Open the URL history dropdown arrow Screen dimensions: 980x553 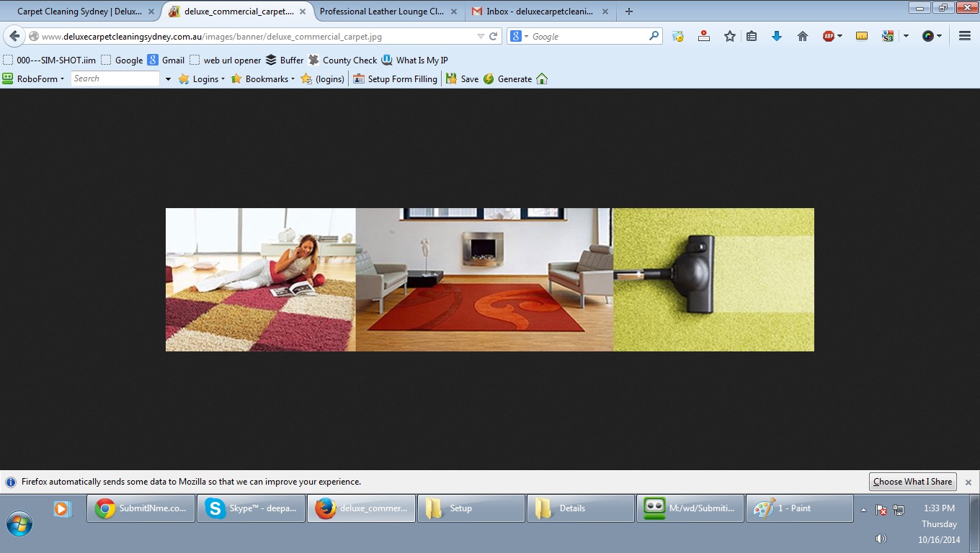point(481,36)
